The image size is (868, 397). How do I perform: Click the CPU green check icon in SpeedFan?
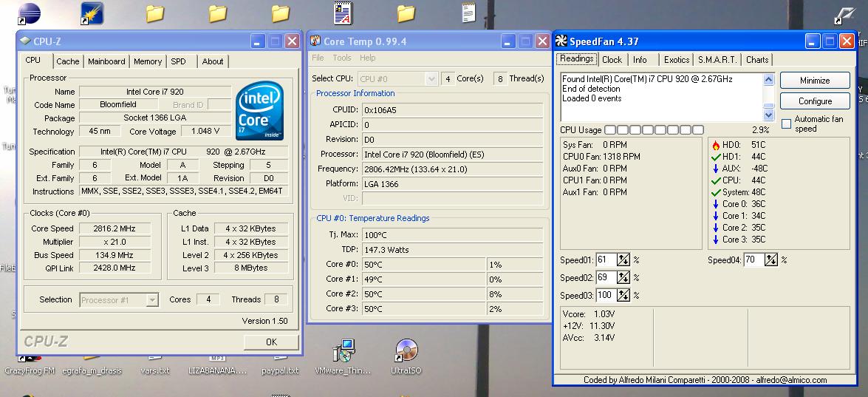click(x=716, y=180)
